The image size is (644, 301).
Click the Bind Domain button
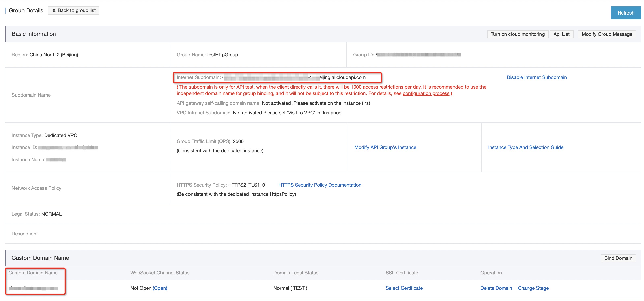(x=618, y=258)
